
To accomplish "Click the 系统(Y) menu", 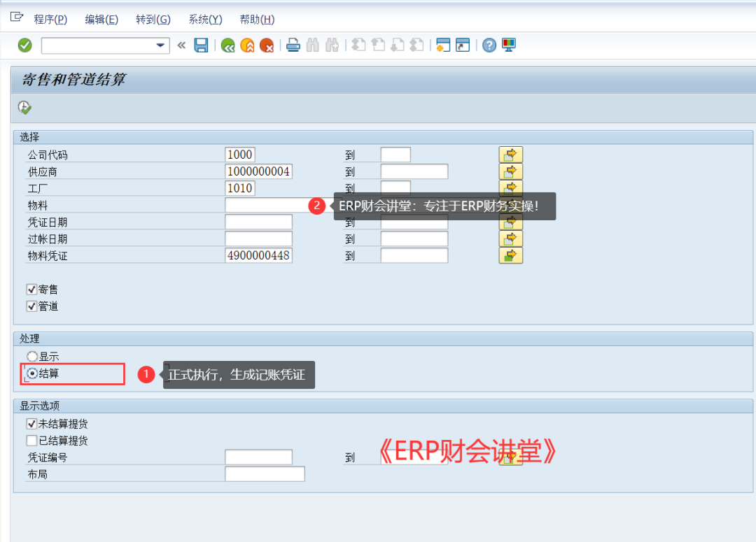I will pos(205,20).
